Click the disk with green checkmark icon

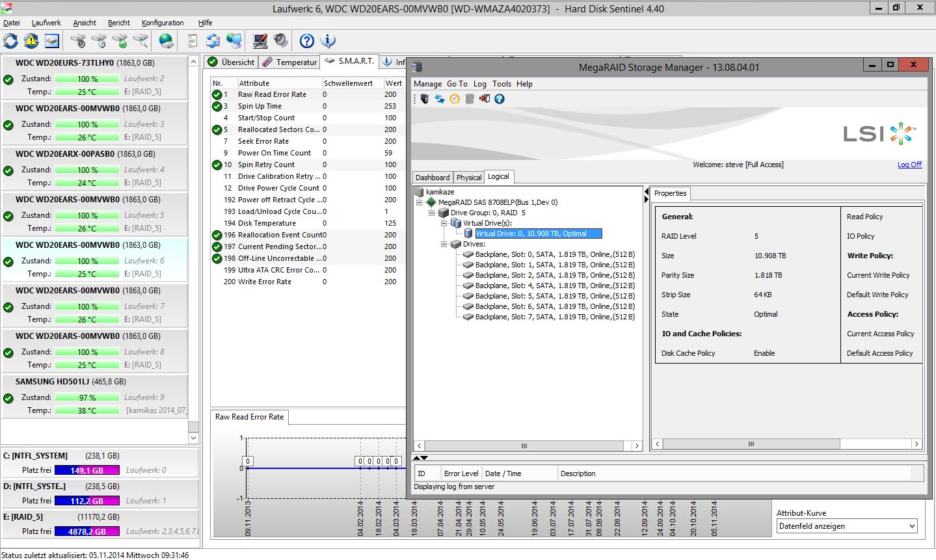(120, 41)
